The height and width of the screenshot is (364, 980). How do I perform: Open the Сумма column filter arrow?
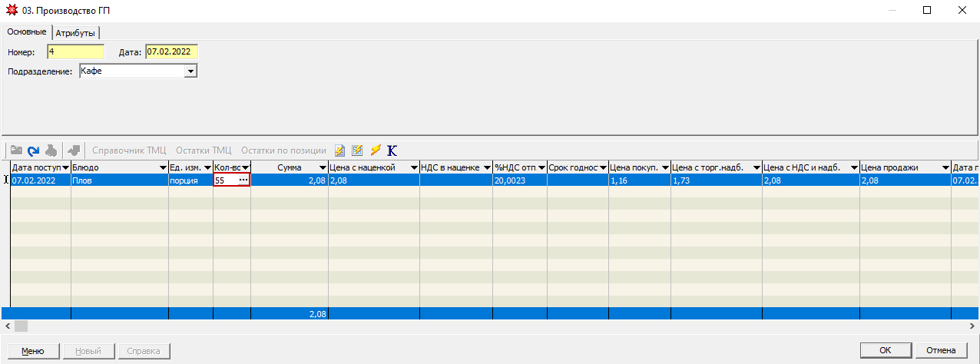[322, 167]
